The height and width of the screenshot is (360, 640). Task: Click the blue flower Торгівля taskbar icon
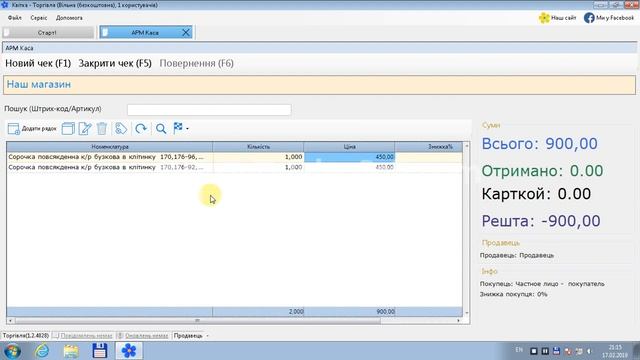[x=129, y=351]
